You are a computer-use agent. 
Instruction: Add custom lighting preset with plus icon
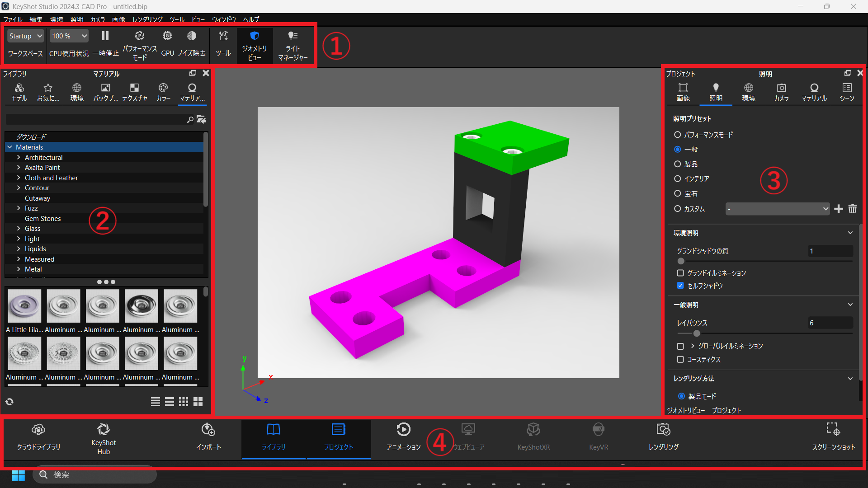839,209
